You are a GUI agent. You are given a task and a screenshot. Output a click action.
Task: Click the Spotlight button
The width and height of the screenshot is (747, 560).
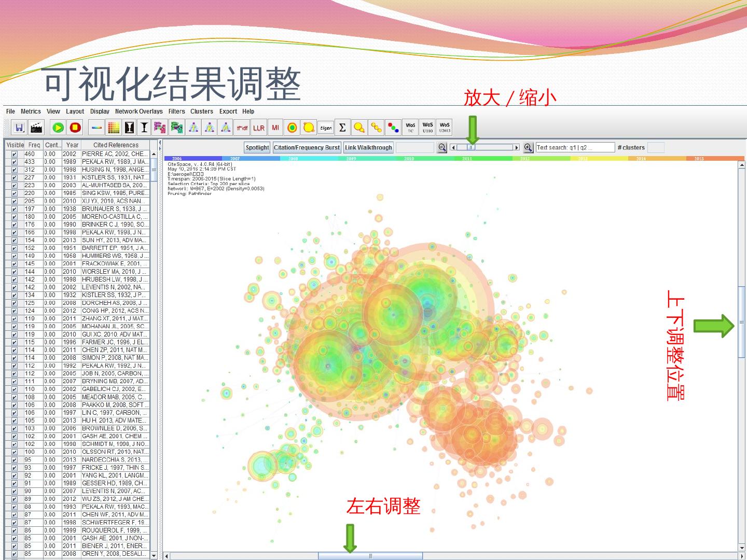[x=257, y=148]
